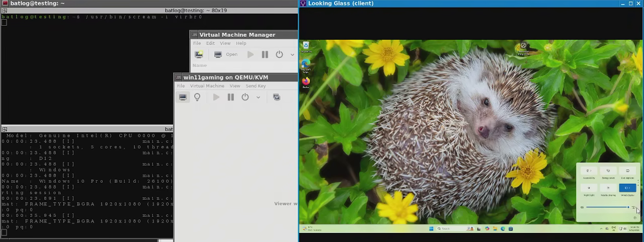644x242 pixels.
Task: Expand Accessibility options in quick settings
Action: click(589, 171)
